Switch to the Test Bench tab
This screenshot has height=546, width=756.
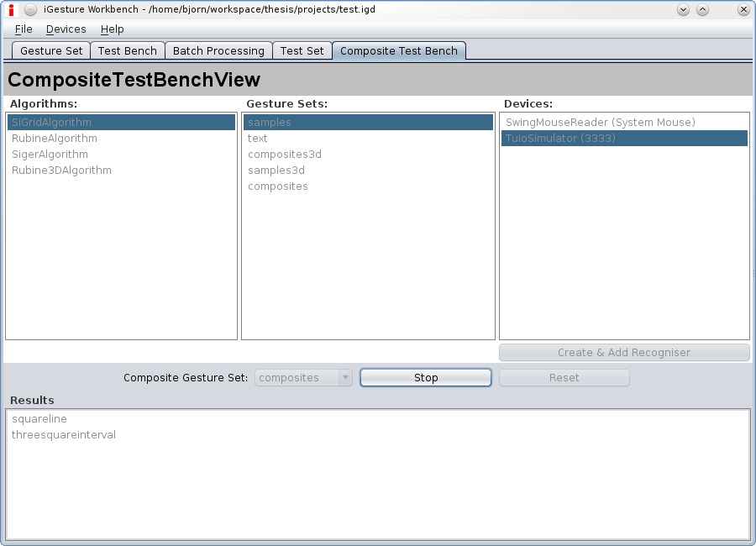tap(127, 51)
